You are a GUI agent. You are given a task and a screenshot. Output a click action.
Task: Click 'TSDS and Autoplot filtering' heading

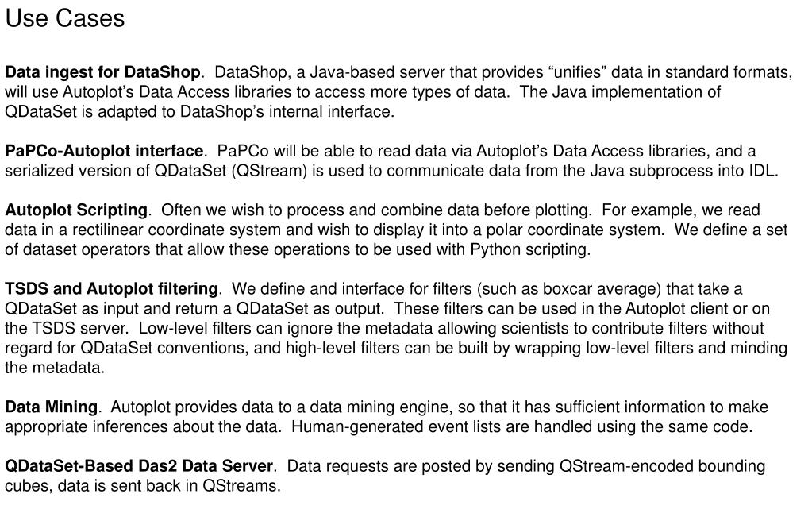[x=111, y=288]
